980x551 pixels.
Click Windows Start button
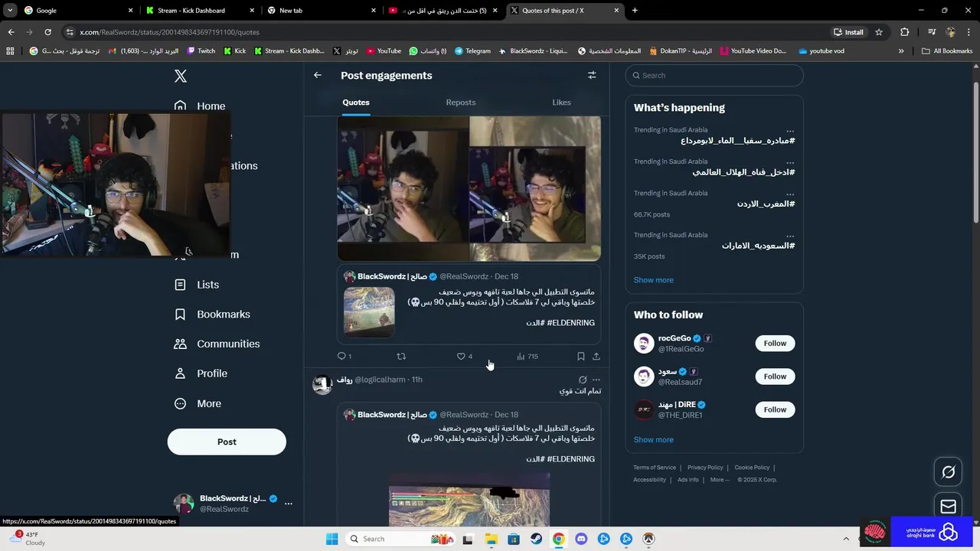point(332,539)
